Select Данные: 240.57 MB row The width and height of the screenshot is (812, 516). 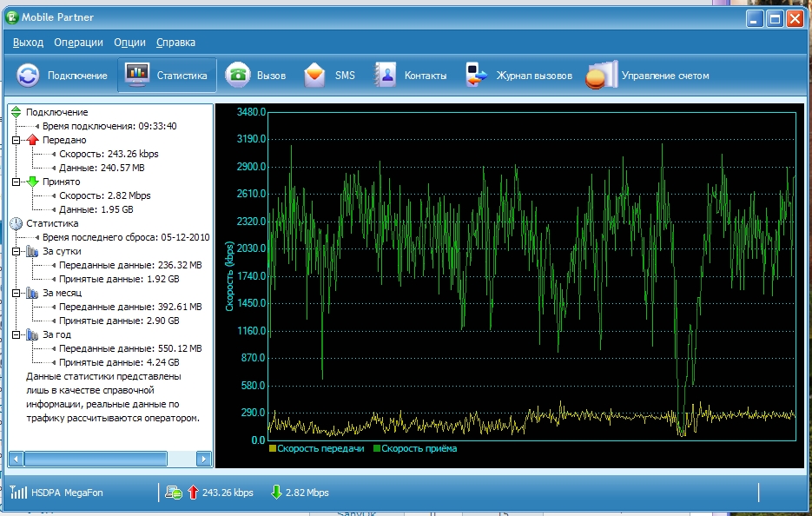click(102, 168)
